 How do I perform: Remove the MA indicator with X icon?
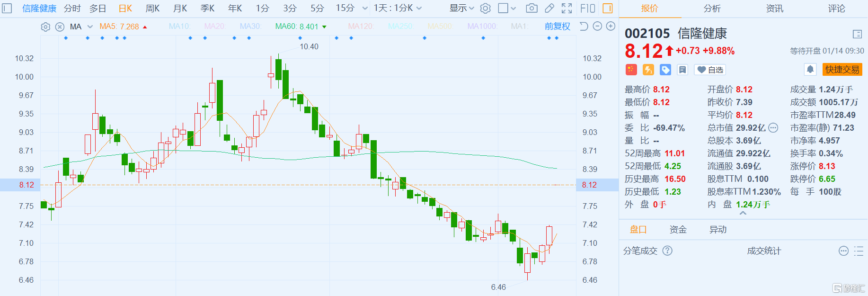coord(60,27)
